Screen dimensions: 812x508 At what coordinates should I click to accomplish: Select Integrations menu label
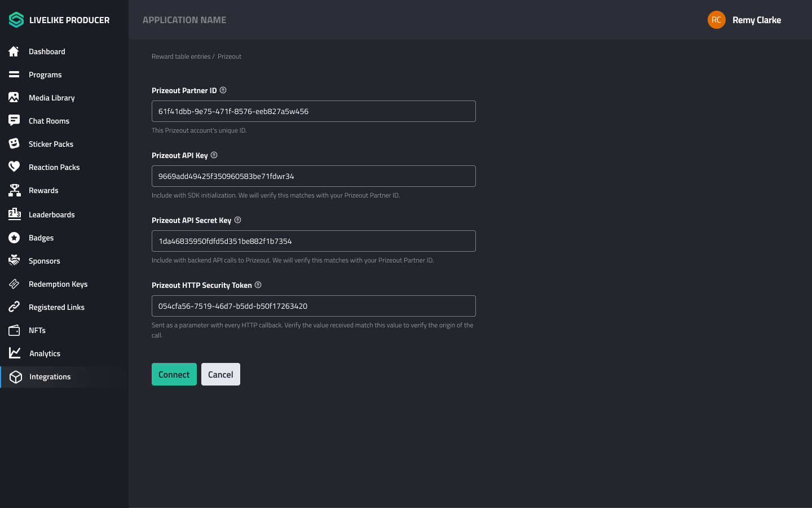[50, 376]
